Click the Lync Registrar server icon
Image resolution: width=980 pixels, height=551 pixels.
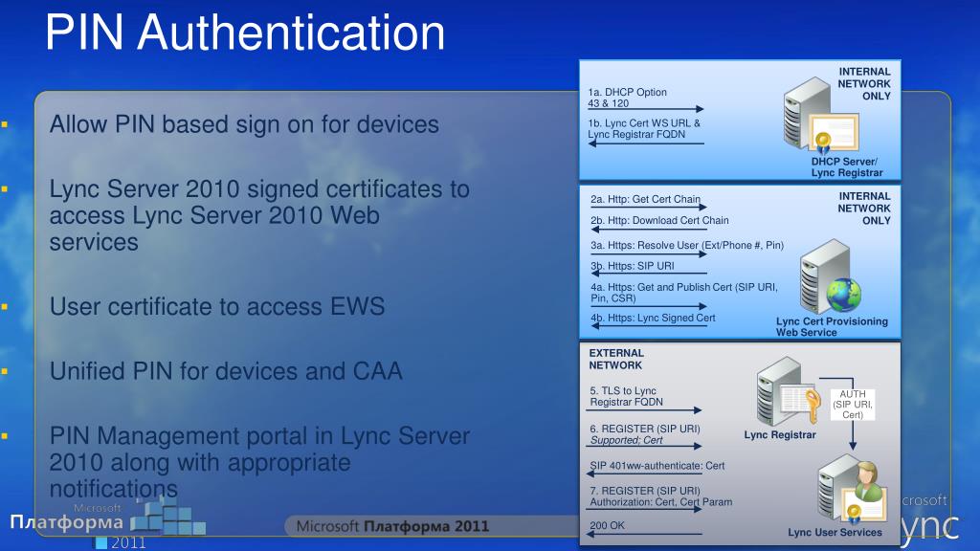(789, 391)
